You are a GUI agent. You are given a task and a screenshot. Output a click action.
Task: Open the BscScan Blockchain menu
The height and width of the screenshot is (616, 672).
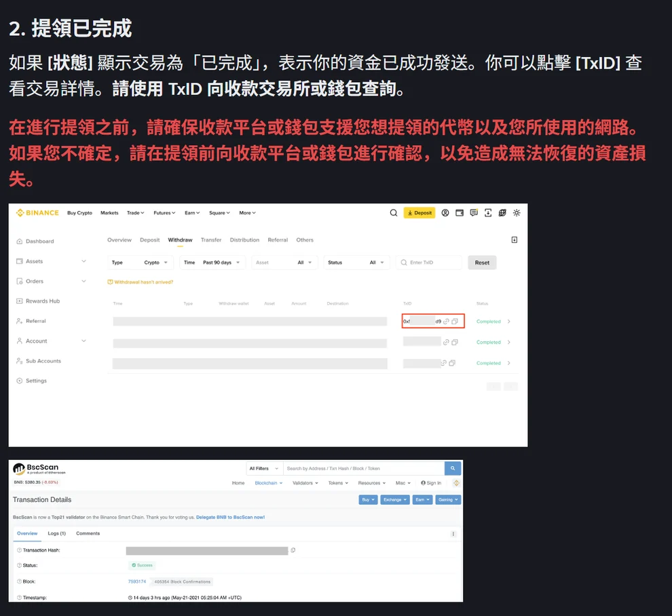(x=269, y=483)
